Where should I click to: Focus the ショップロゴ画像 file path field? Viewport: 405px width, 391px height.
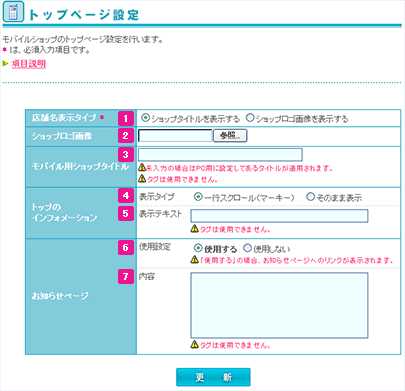pyautogui.click(x=175, y=136)
